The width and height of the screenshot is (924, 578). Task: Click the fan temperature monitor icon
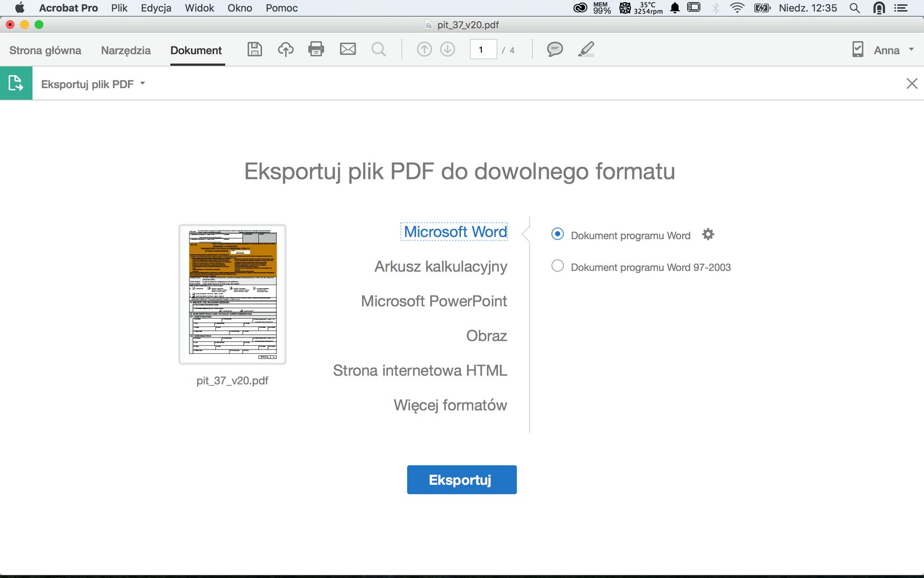(x=641, y=8)
